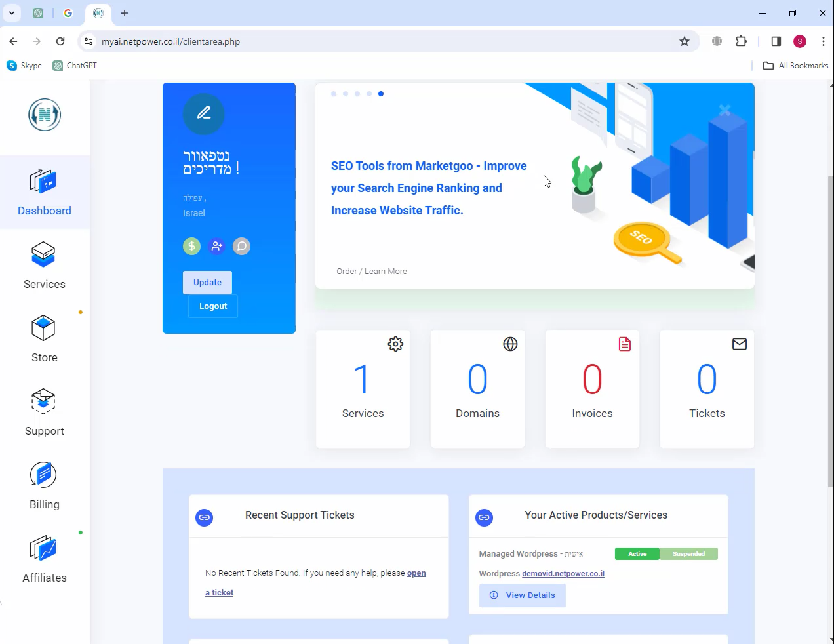Open the Services gear tile icon
The image size is (834, 644).
point(395,344)
